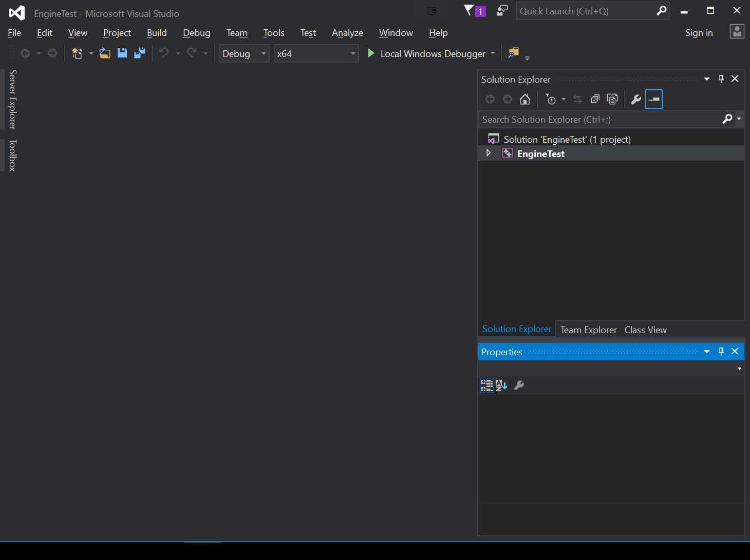Click the Visual Studio logo icon
Viewport: 750px width, 560px height.
point(17,13)
